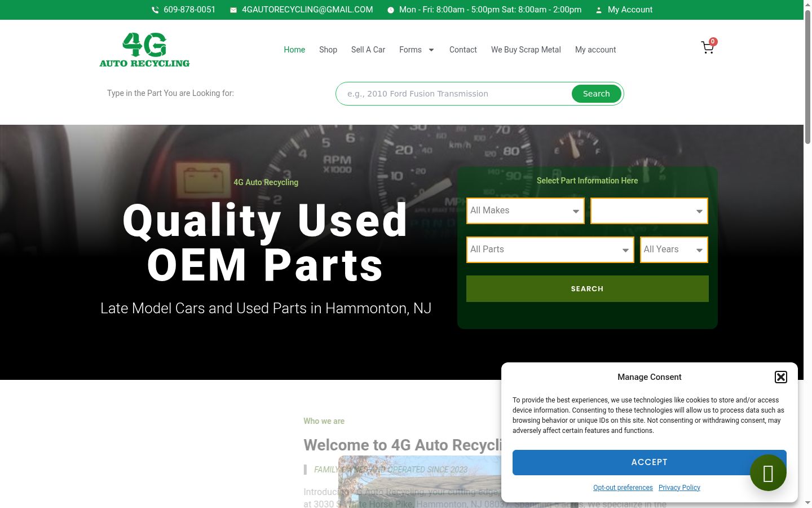Click the 'Welcome to 4G Auto Recycling' heading
Image resolution: width=812 pixels, height=508 pixels.
[x=403, y=445]
